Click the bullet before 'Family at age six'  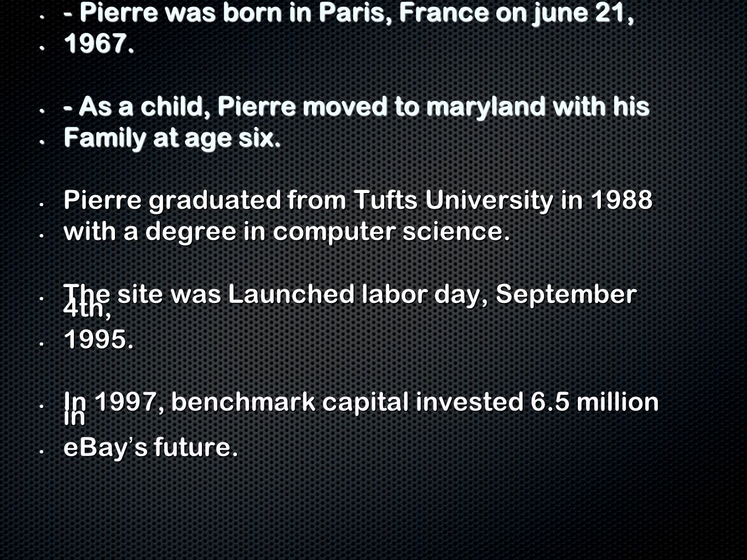[x=41, y=141]
